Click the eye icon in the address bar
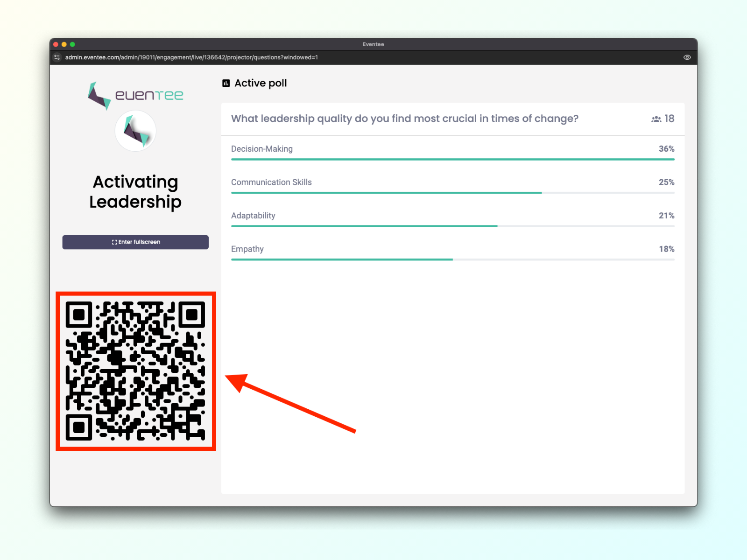The width and height of the screenshot is (747, 560). pyautogui.click(x=687, y=57)
